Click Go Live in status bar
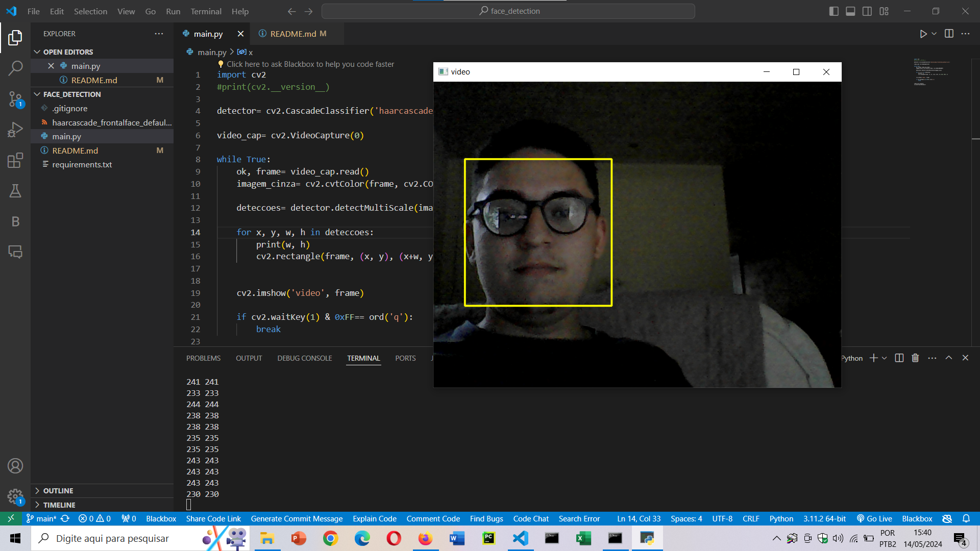 (x=874, y=519)
